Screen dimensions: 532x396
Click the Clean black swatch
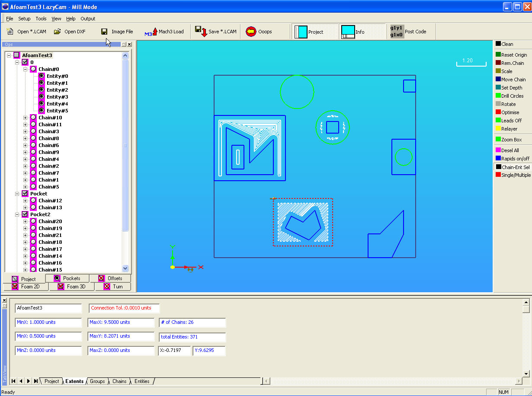pyautogui.click(x=498, y=44)
